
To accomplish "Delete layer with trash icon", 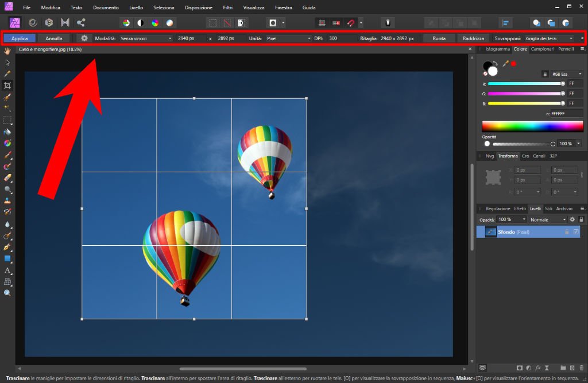I will (x=582, y=368).
